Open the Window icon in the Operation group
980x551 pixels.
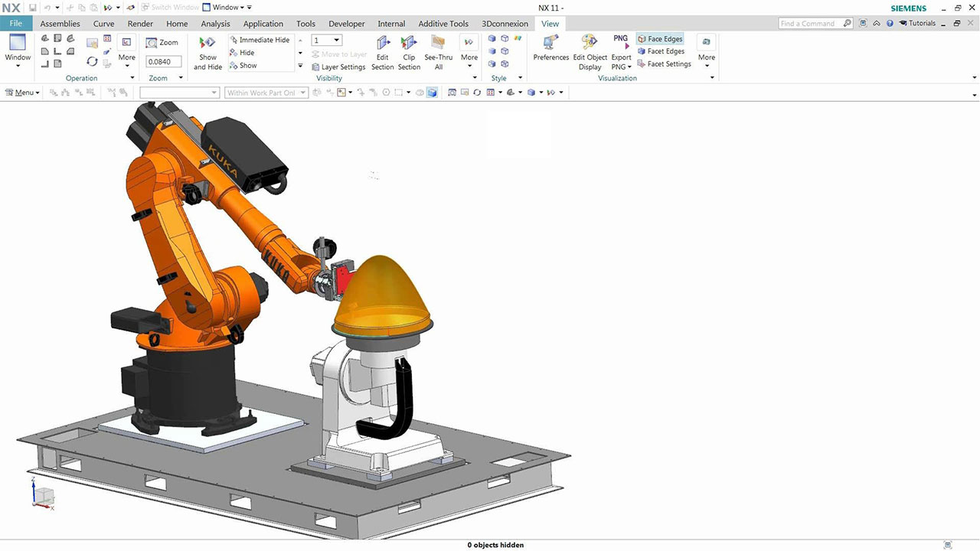[x=16, y=43]
